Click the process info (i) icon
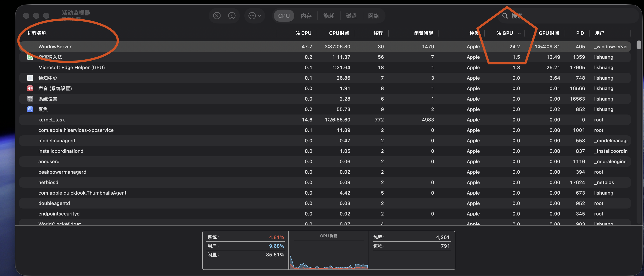The width and height of the screenshot is (644, 276). [231, 16]
